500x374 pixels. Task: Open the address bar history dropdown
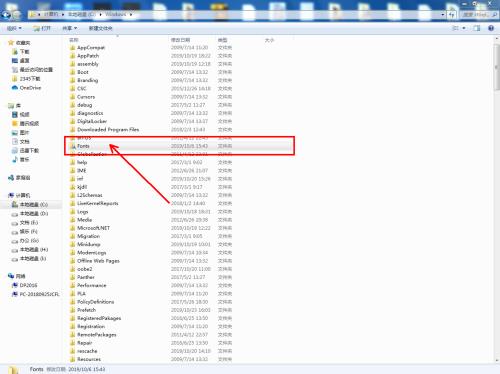[443, 15]
